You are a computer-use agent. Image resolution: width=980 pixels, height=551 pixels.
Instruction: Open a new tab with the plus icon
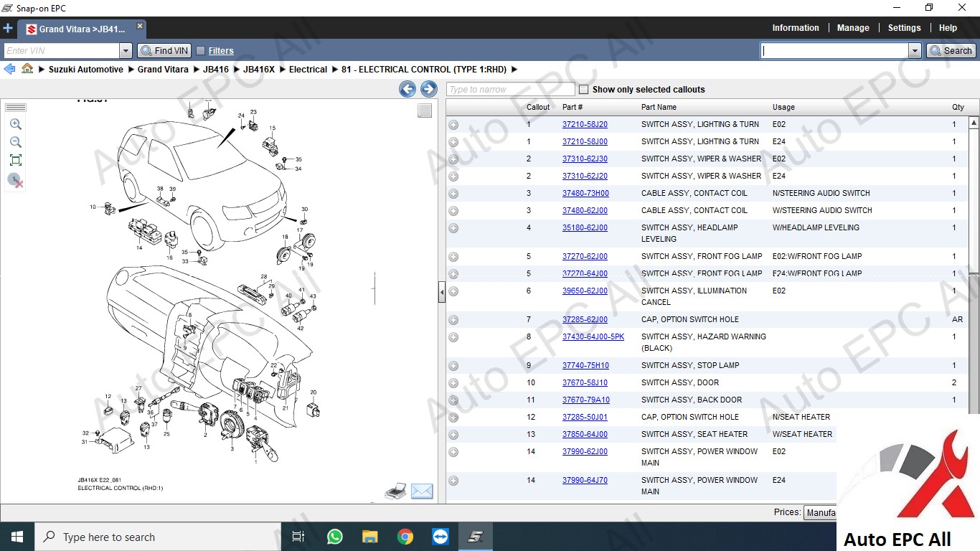coord(8,29)
